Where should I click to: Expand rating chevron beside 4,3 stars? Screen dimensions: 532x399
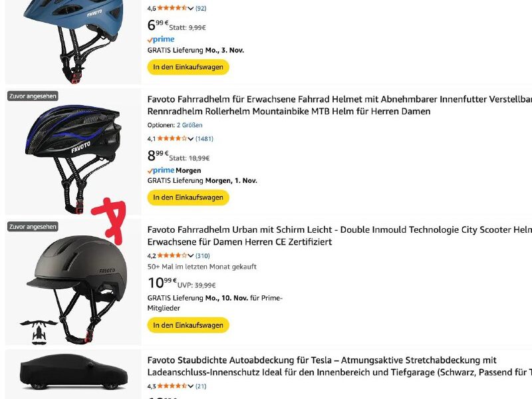[191, 386]
